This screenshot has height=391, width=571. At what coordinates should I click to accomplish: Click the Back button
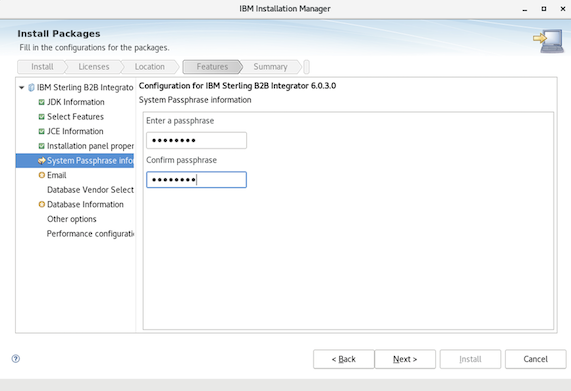click(343, 359)
